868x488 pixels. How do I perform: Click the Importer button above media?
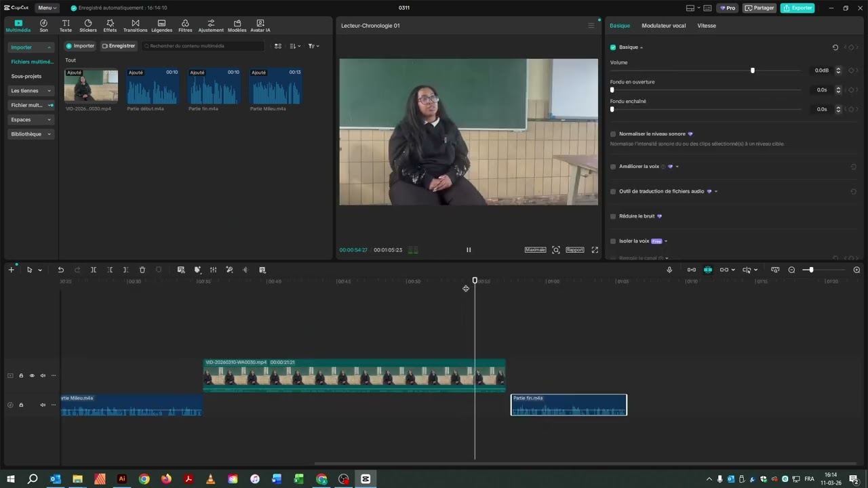(x=80, y=46)
